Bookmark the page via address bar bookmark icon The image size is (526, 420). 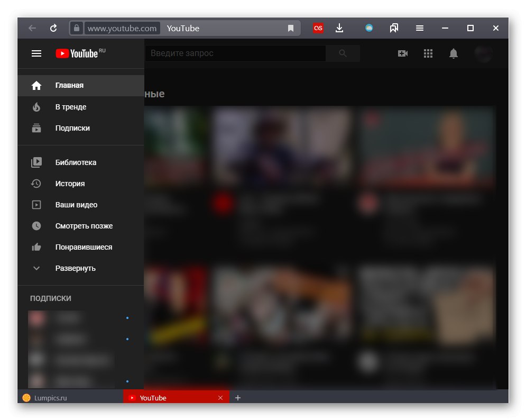click(291, 28)
